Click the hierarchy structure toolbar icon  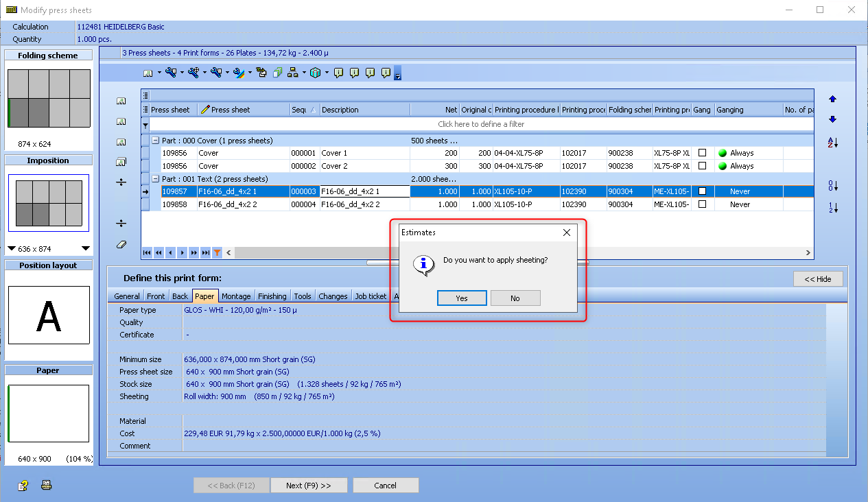(293, 72)
